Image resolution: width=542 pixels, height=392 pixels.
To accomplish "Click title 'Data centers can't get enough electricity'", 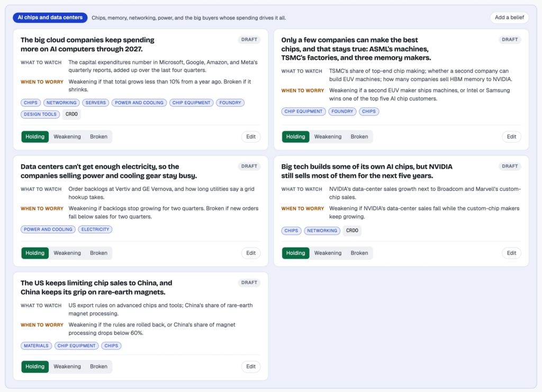I will pyautogui.click(x=109, y=171).
